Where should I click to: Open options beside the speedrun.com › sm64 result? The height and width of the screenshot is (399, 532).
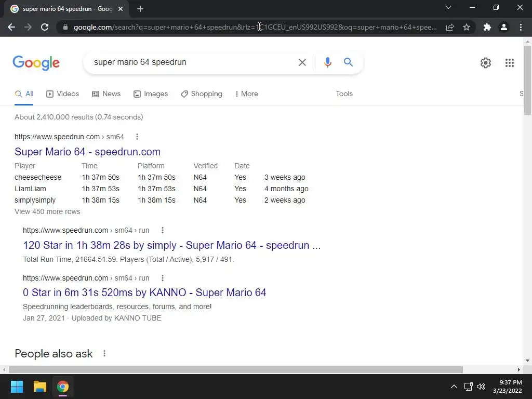tap(137, 137)
